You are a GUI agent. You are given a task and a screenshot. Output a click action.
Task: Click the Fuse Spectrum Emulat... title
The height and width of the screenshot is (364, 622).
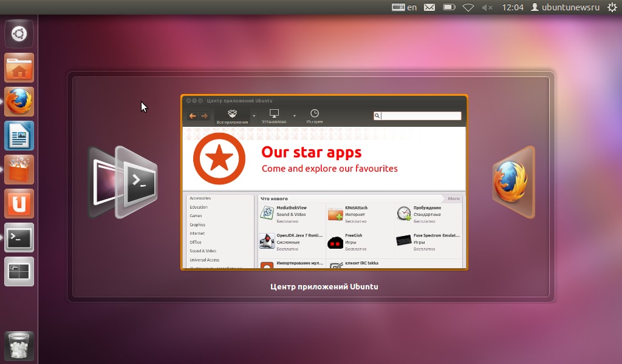coord(436,235)
